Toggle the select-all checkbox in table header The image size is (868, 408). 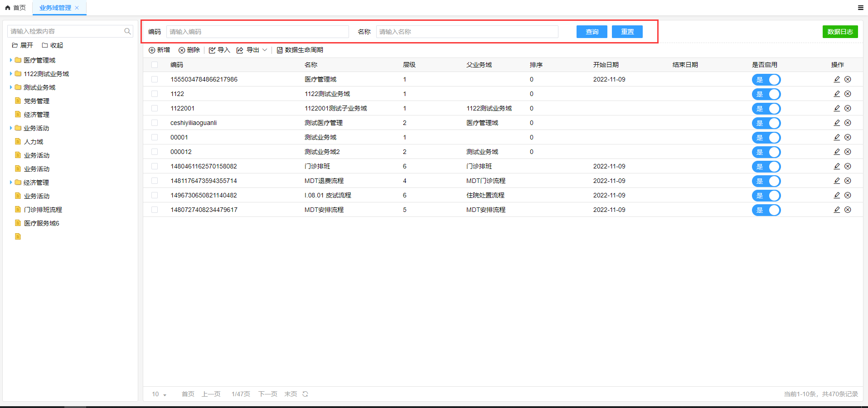[x=155, y=65]
